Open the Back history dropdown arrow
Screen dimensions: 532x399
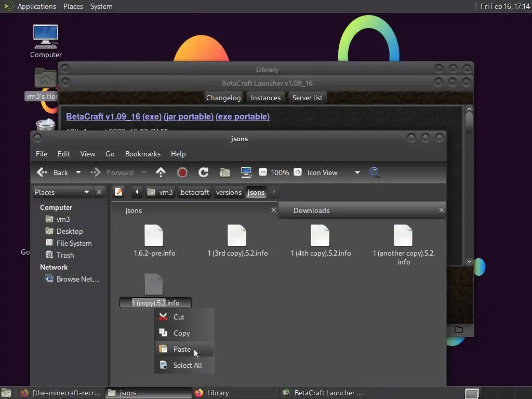point(78,172)
